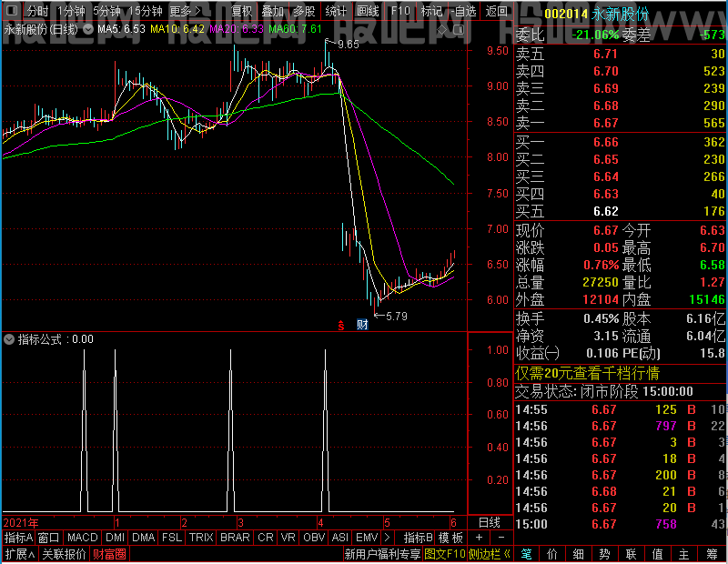Open the 财富圈 tab
This screenshot has height=564, width=728.
click(x=109, y=554)
